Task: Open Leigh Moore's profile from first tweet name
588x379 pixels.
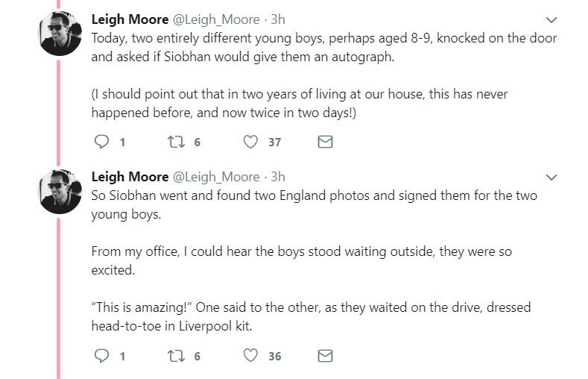Action: (130, 19)
